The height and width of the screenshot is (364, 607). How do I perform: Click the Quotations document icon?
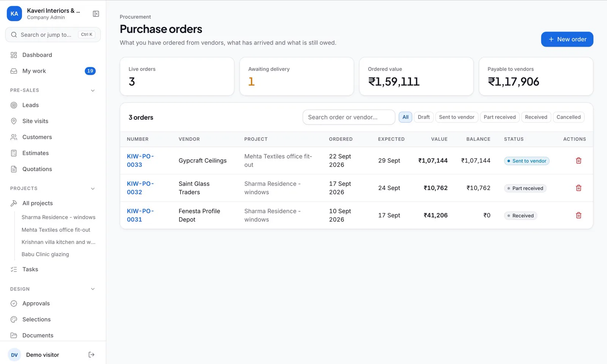[x=14, y=169]
